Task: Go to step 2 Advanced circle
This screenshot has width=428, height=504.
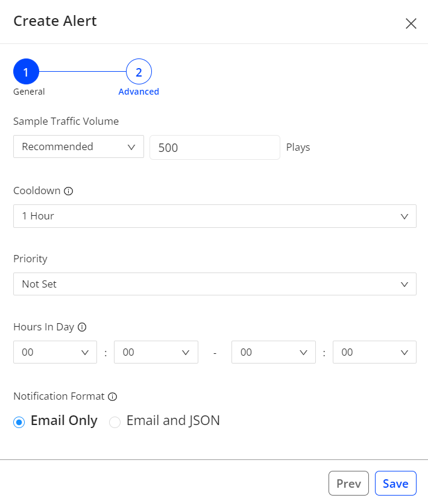Action: pos(139,72)
